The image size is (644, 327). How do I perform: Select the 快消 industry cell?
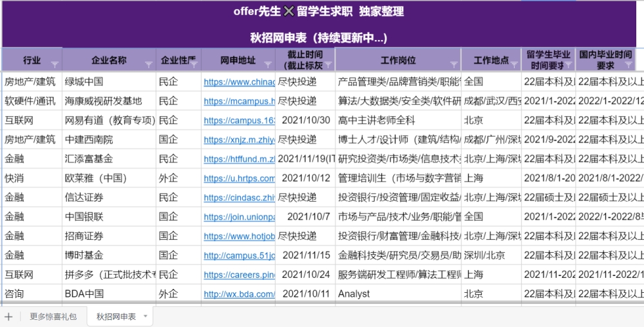click(32, 179)
